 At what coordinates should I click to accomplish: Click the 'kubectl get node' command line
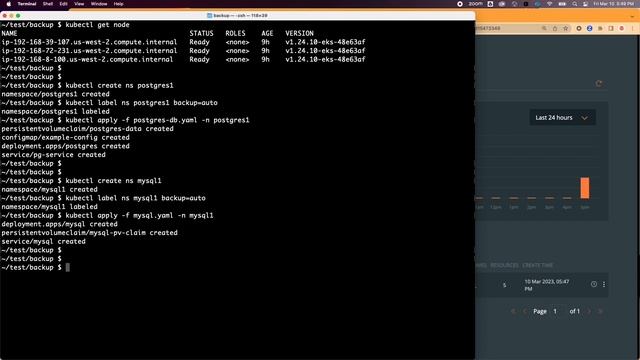[x=98, y=24]
